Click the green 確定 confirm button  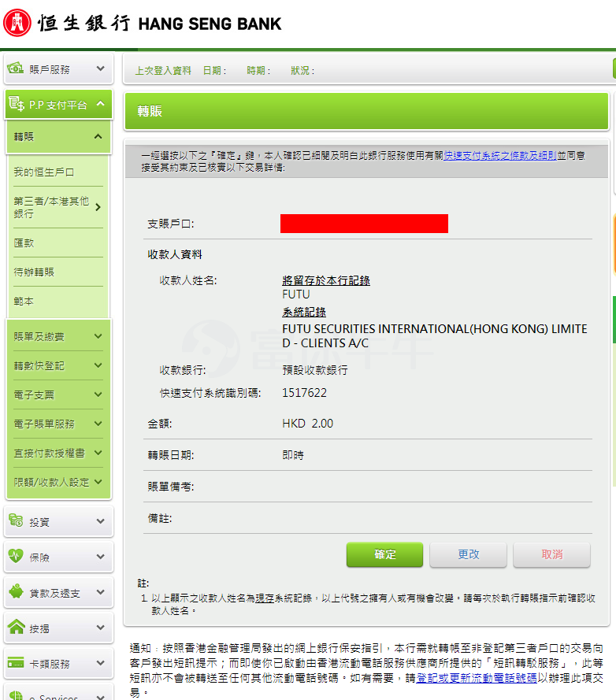point(384,554)
